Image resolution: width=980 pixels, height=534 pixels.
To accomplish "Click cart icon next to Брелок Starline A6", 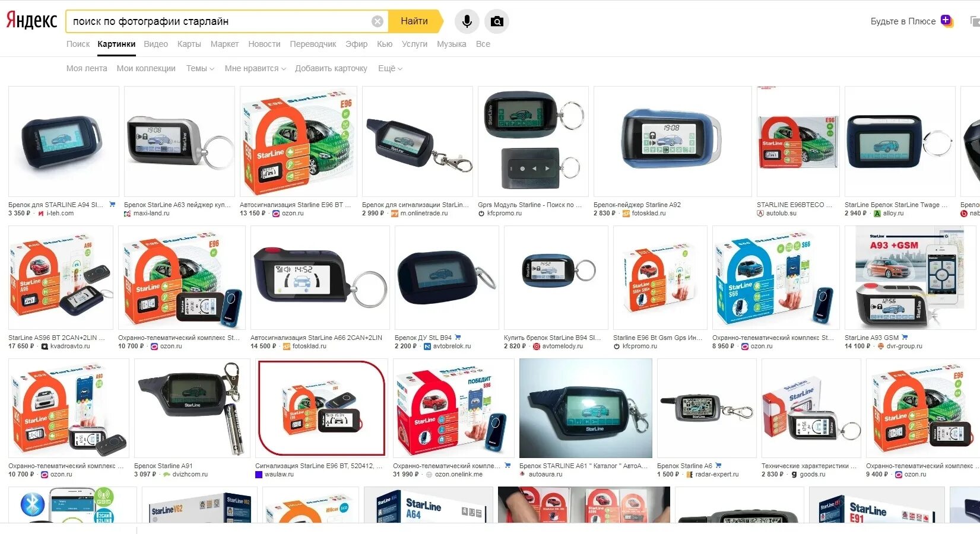I will coord(719,465).
